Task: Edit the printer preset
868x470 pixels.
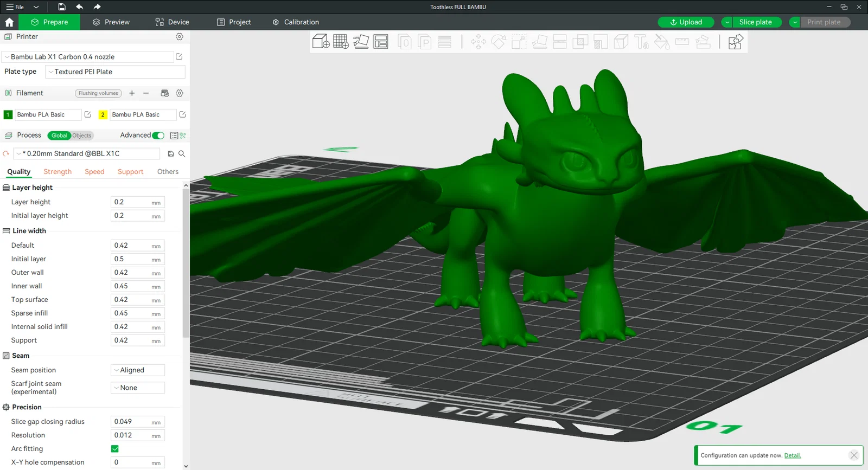Action: coord(179,56)
